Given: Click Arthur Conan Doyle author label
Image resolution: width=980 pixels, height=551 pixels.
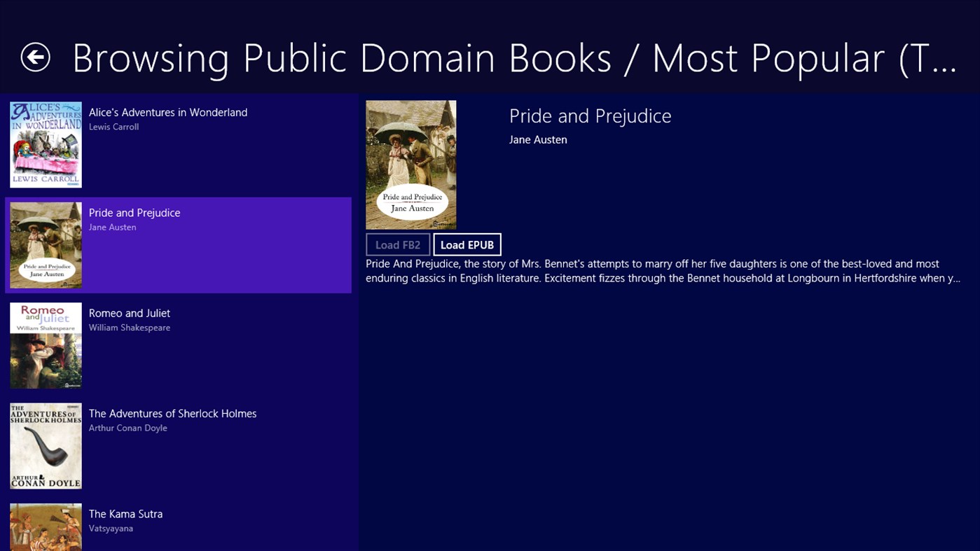Looking at the screenshot, I should [x=127, y=428].
